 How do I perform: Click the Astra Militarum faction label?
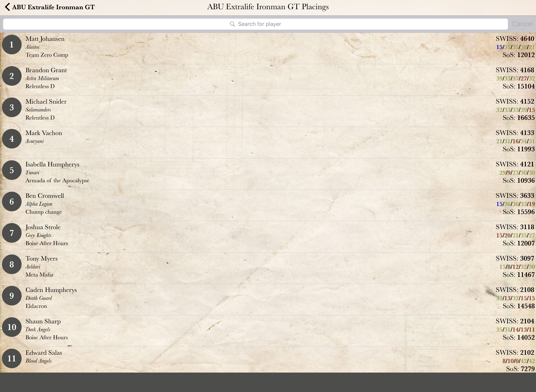click(42, 78)
